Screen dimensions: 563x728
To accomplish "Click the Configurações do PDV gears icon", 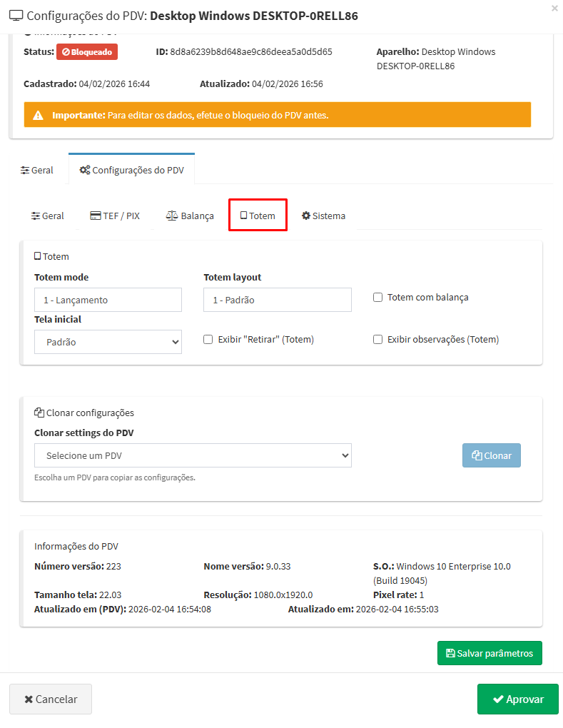I will click(x=84, y=170).
